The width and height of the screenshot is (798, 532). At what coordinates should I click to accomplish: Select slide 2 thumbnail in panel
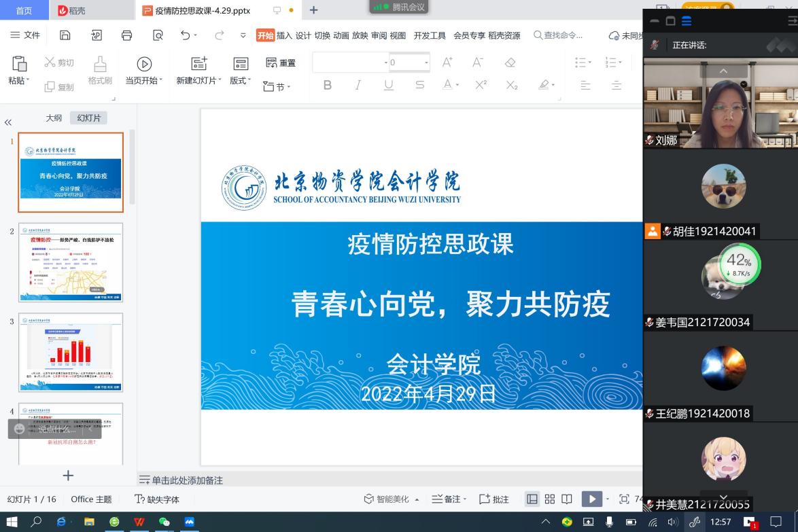click(x=71, y=262)
